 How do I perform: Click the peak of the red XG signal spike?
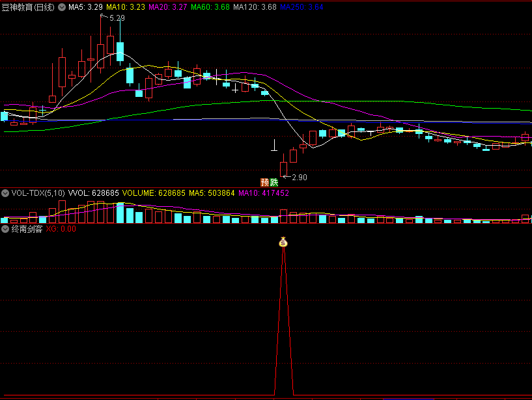284,248
